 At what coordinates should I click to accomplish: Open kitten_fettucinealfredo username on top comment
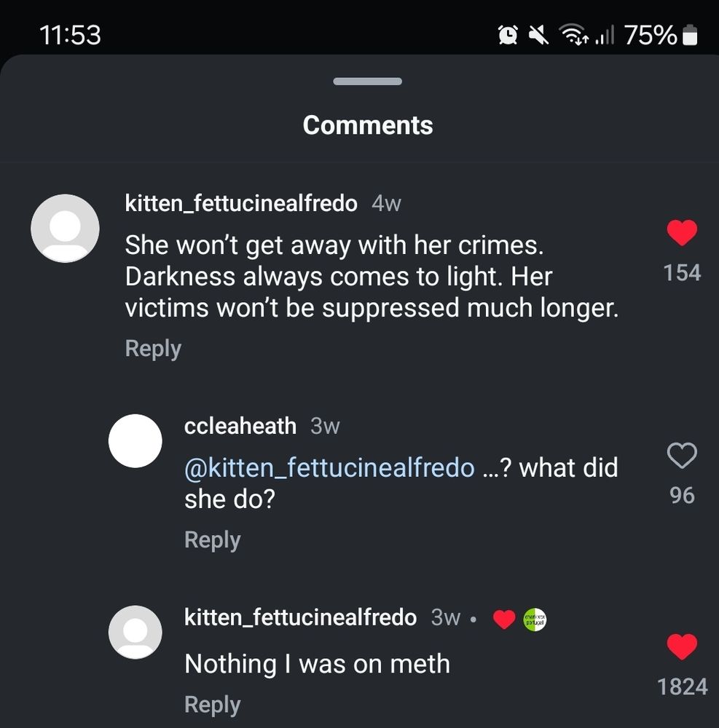tap(241, 204)
